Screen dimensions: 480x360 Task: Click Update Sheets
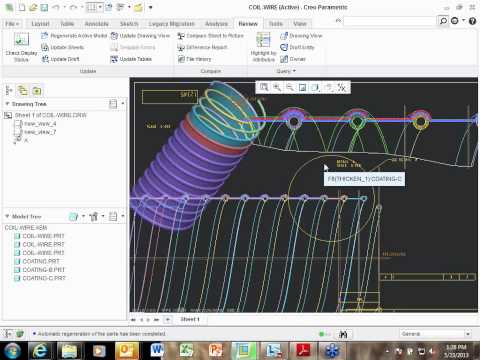(63, 47)
